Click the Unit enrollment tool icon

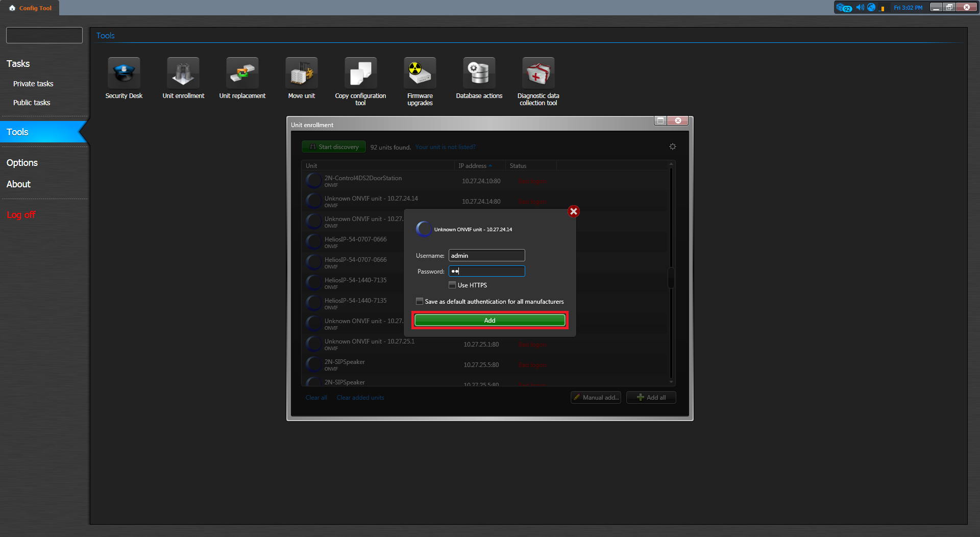point(183,74)
